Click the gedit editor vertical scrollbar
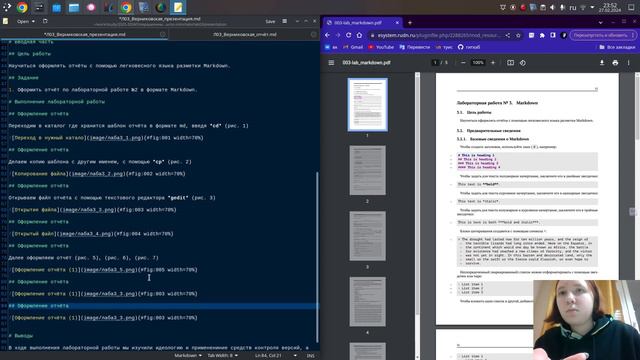 (x=317, y=257)
